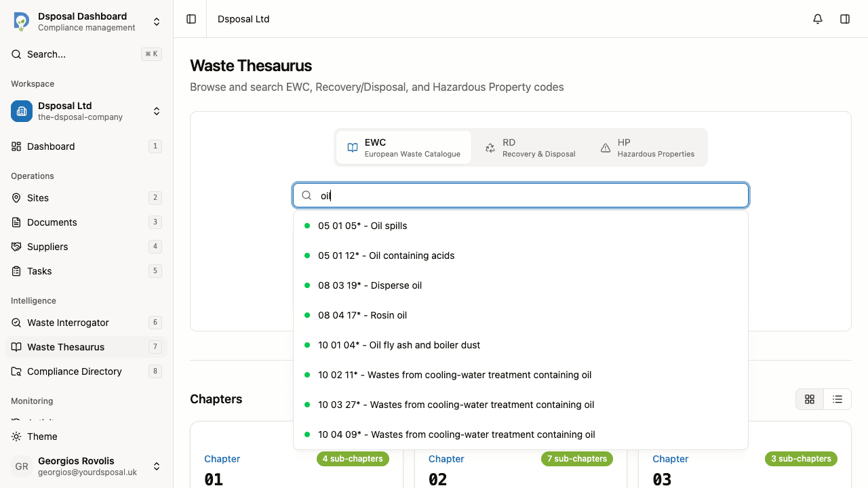
Task: Expand the Dsposal Ltd workspace switcher
Action: (157, 111)
